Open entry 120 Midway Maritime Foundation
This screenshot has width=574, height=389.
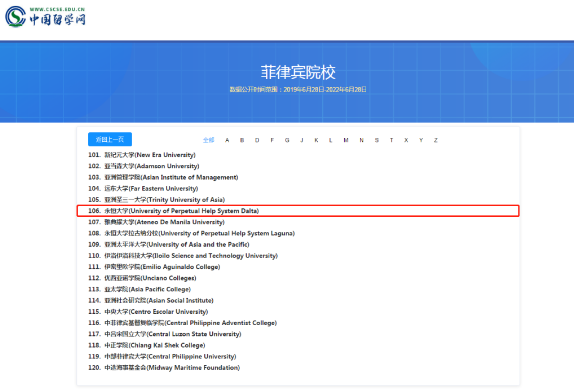(164, 368)
